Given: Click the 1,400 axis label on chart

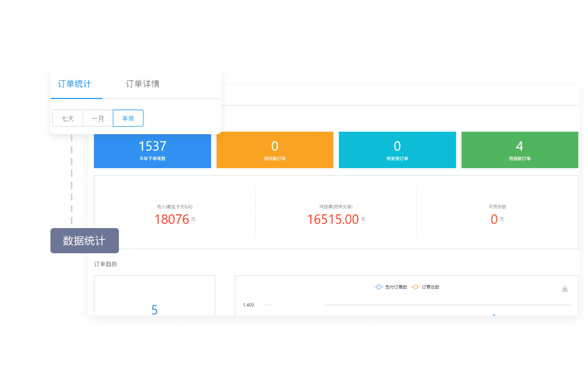Looking at the screenshot, I should (248, 305).
